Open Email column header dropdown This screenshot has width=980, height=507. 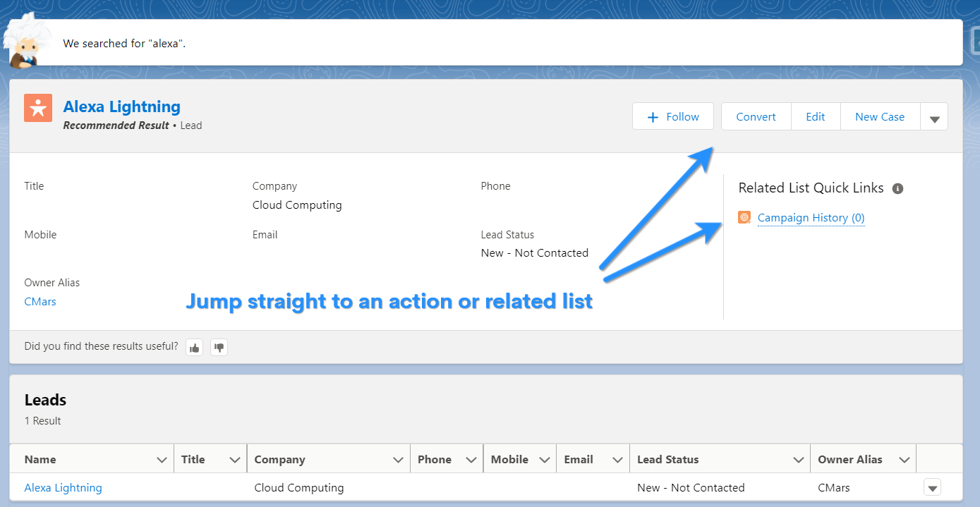(x=617, y=460)
